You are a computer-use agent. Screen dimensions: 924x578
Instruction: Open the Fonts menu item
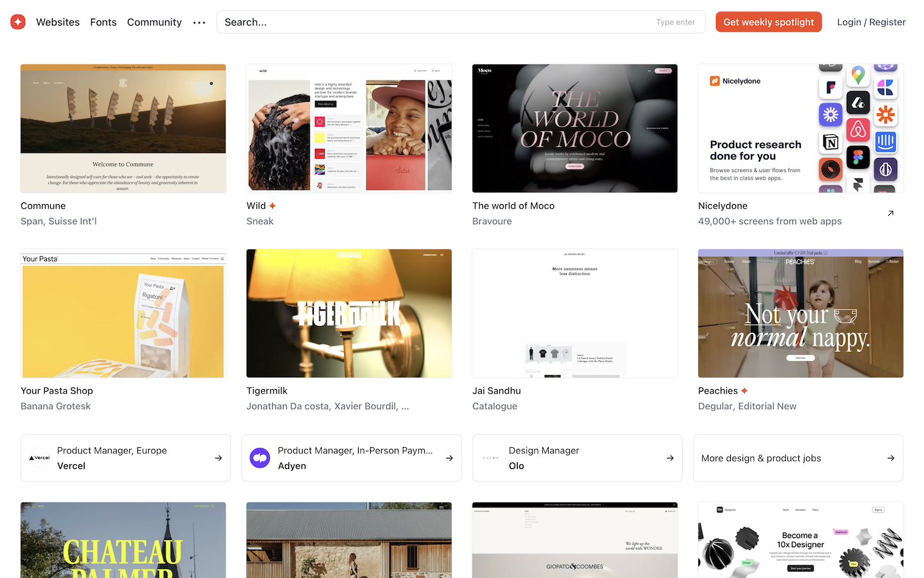(x=103, y=22)
